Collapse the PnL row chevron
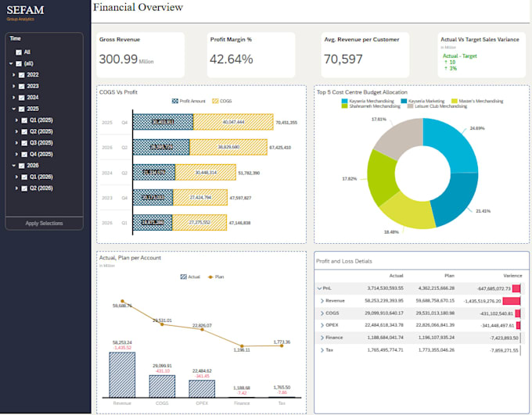The width and height of the screenshot is (532, 415). [319, 288]
